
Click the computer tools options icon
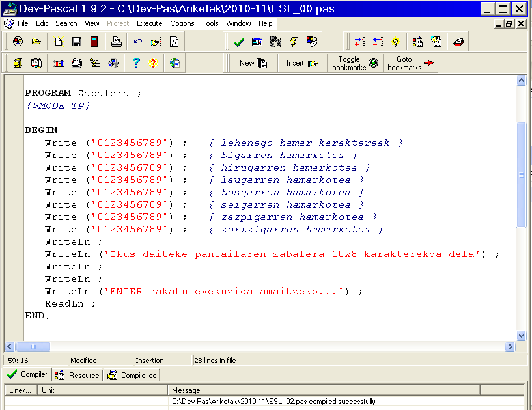tap(113, 63)
